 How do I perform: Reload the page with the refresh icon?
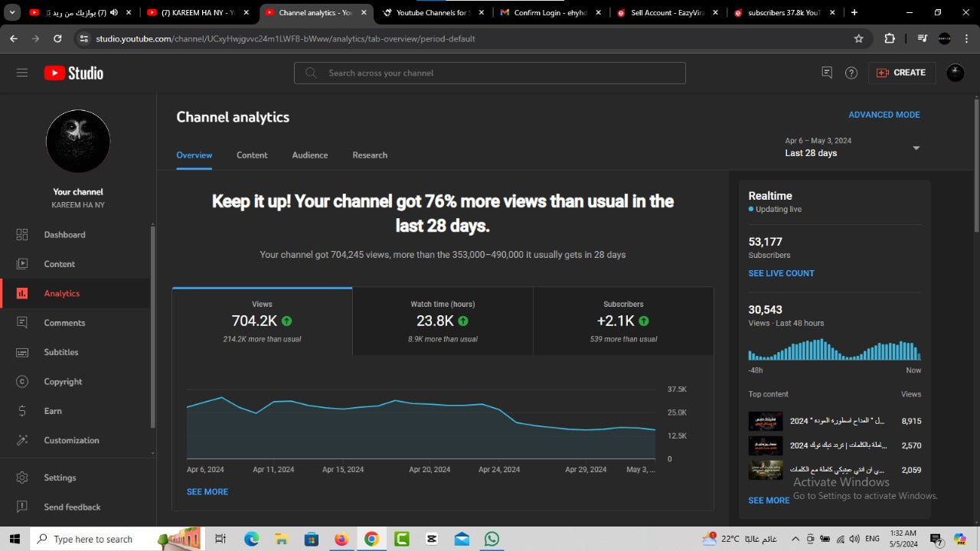tap(57, 38)
